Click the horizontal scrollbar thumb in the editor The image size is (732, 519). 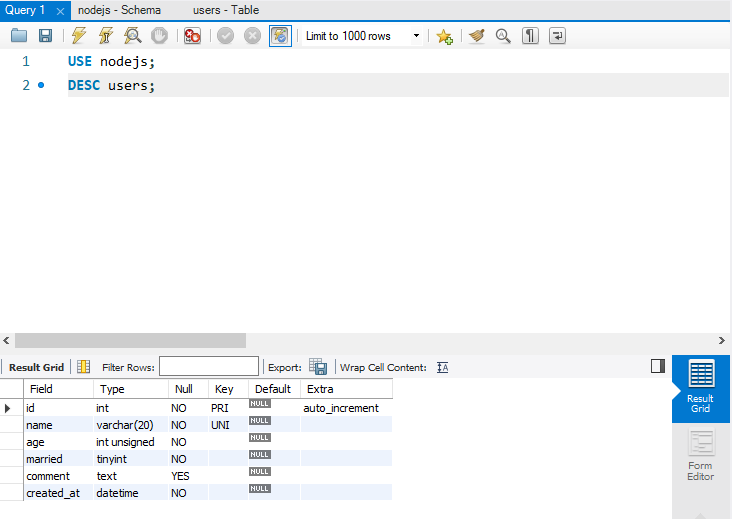(130, 340)
